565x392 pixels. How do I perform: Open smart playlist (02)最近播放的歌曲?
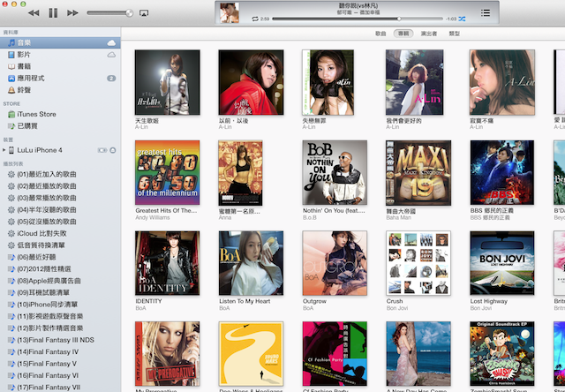[x=60, y=186]
